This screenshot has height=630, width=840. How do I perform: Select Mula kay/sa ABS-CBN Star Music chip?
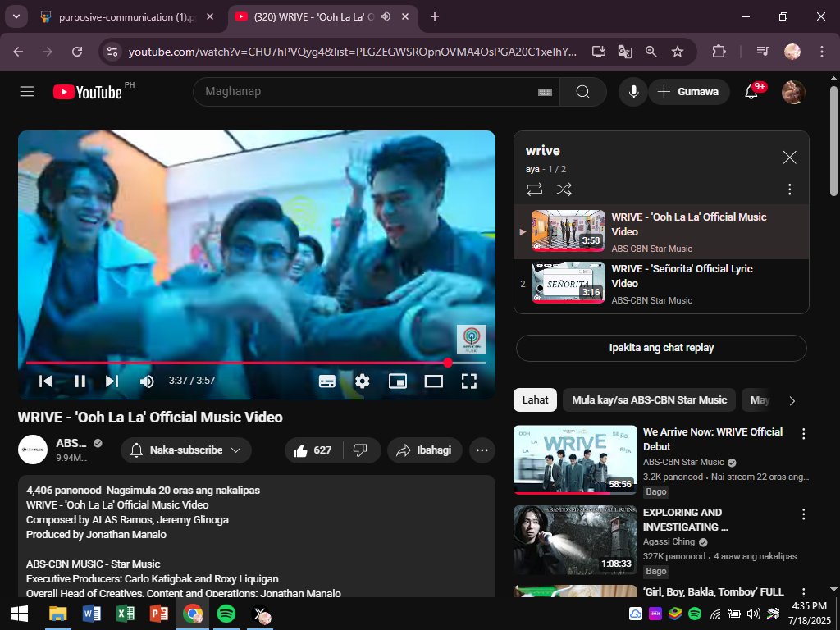tap(650, 400)
